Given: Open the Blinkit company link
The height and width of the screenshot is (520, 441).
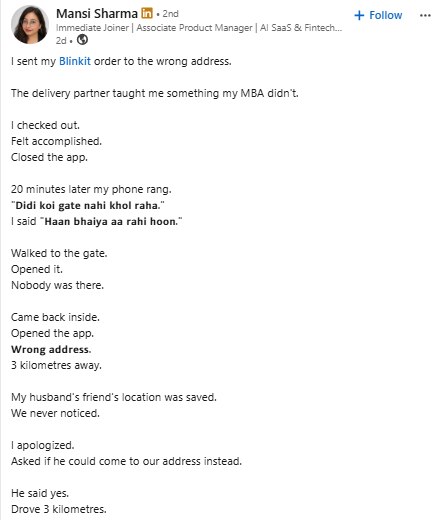Looking at the screenshot, I should (x=75, y=61).
